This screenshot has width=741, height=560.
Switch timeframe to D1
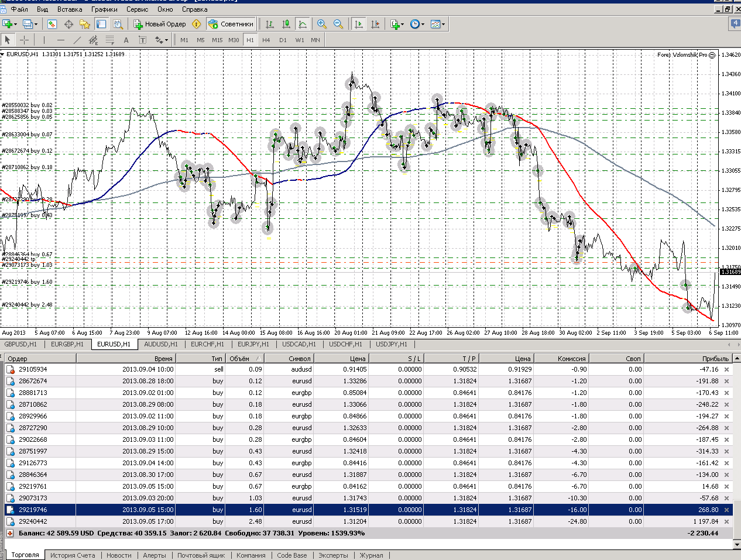point(283,40)
